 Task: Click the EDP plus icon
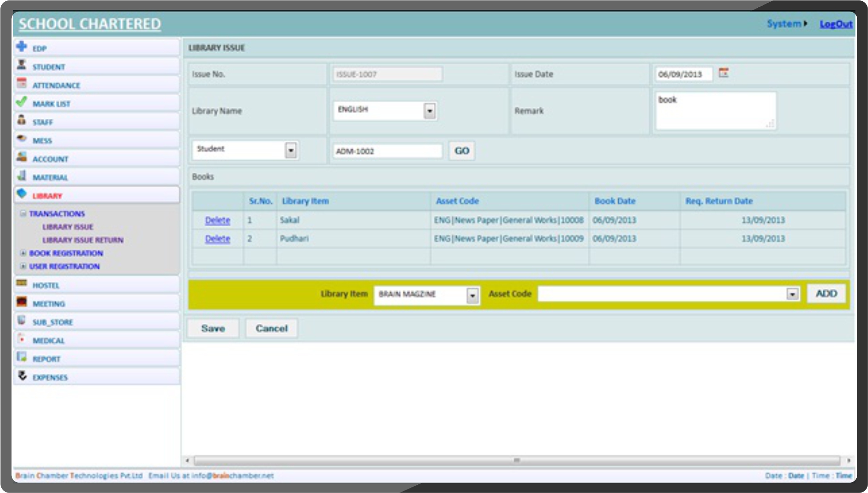(x=22, y=46)
